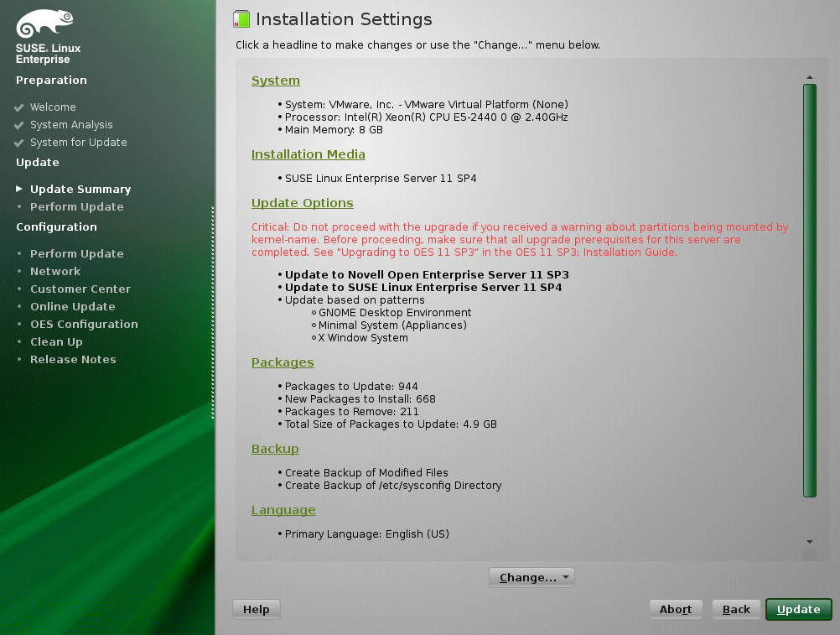Click Preparation section heading
The width and height of the screenshot is (840, 635).
(51, 81)
